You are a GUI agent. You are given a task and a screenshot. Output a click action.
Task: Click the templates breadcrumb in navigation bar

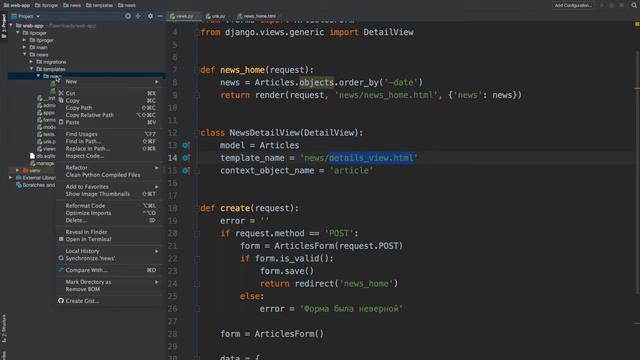click(x=99, y=5)
